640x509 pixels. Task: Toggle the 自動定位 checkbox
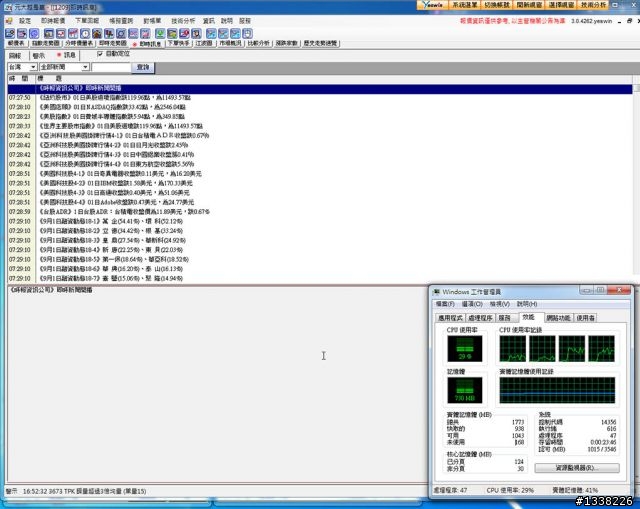[x=100, y=54]
